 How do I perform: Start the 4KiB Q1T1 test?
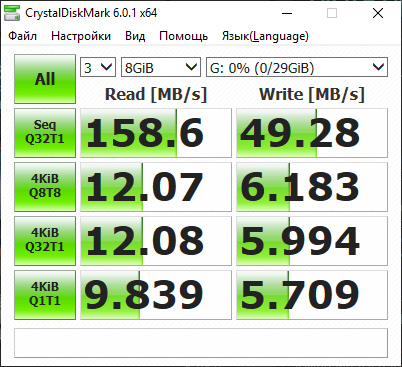(x=45, y=295)
